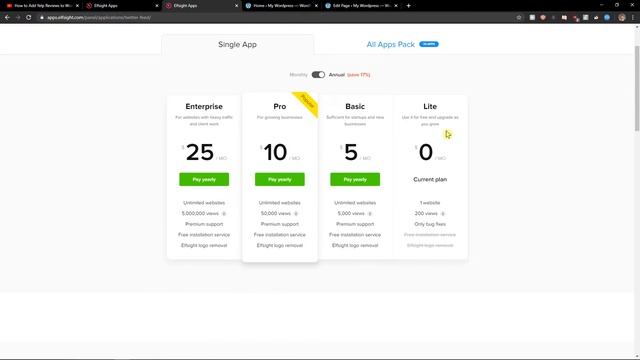Image resolution: width=640 pixels, height=360 pixels.
Task: Click Pay yearly under Enterprise plan
Action: coord(204,179)
